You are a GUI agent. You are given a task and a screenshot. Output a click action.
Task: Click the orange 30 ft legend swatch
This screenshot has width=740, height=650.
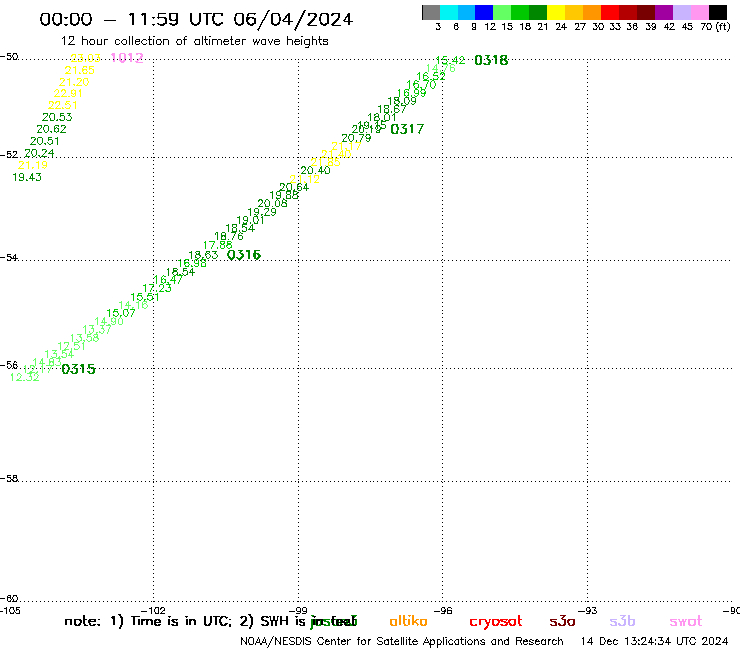click(x=592, y=12)
